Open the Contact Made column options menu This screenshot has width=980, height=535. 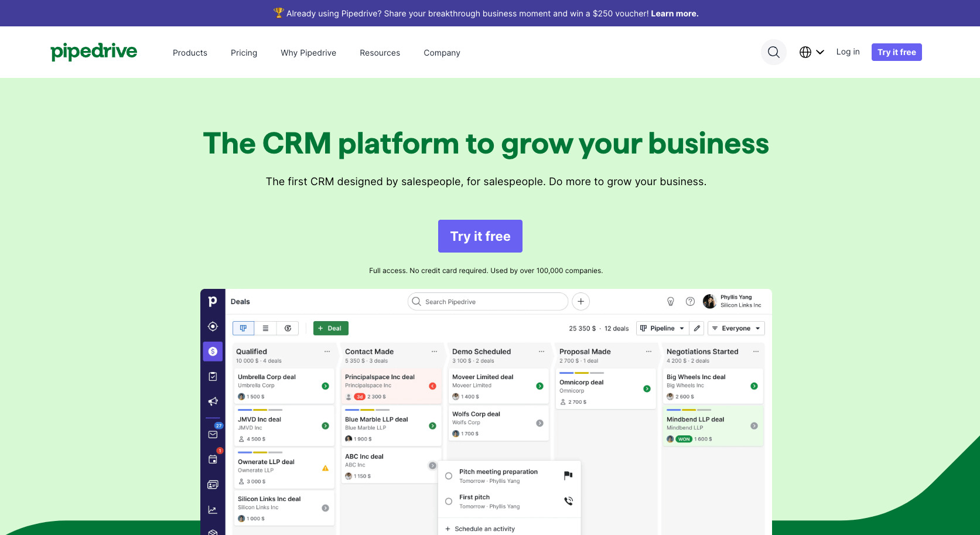point(434,352)
